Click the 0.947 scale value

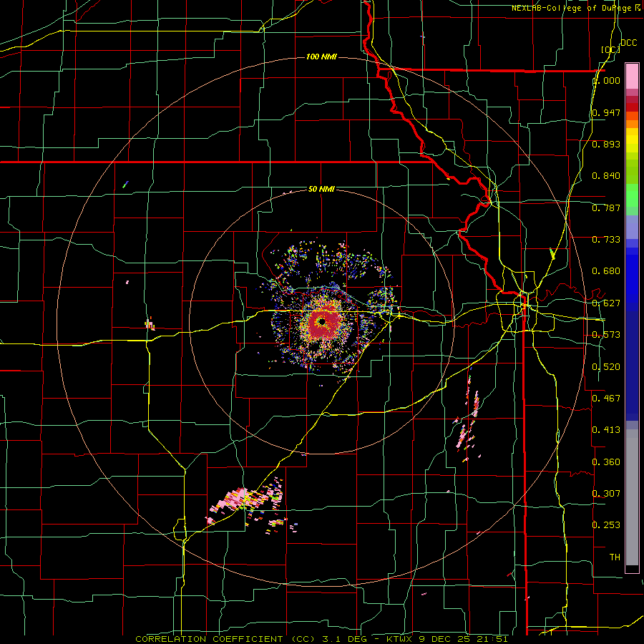pos(606,112)
